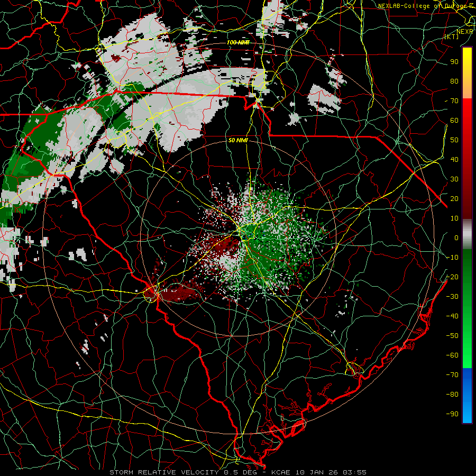The width and height of the screenshot is (476, 476).
Task: Click the "-20" scale value
Action: [452, 277]
